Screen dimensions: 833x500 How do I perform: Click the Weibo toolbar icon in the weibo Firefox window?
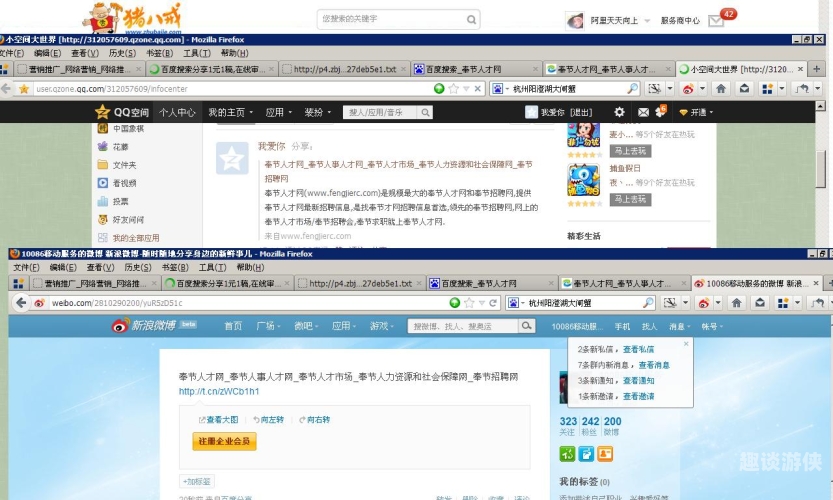pyautogui.click(x=704, y=303)
